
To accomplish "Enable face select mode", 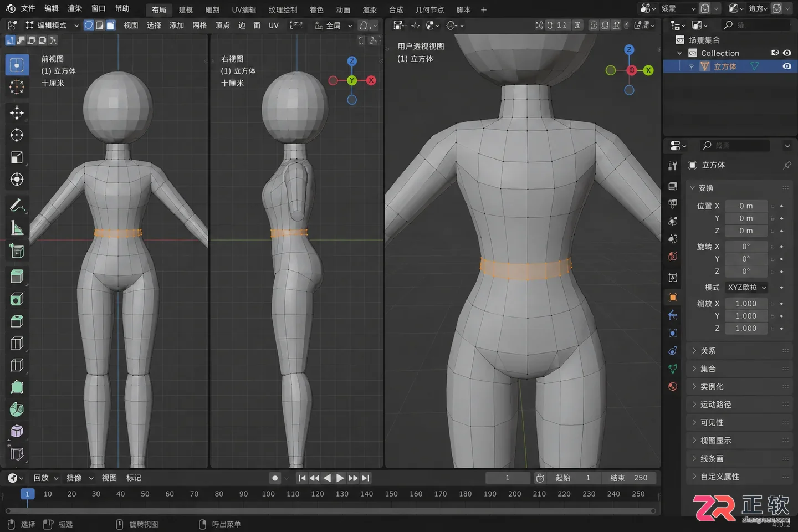I will [111, 25].
